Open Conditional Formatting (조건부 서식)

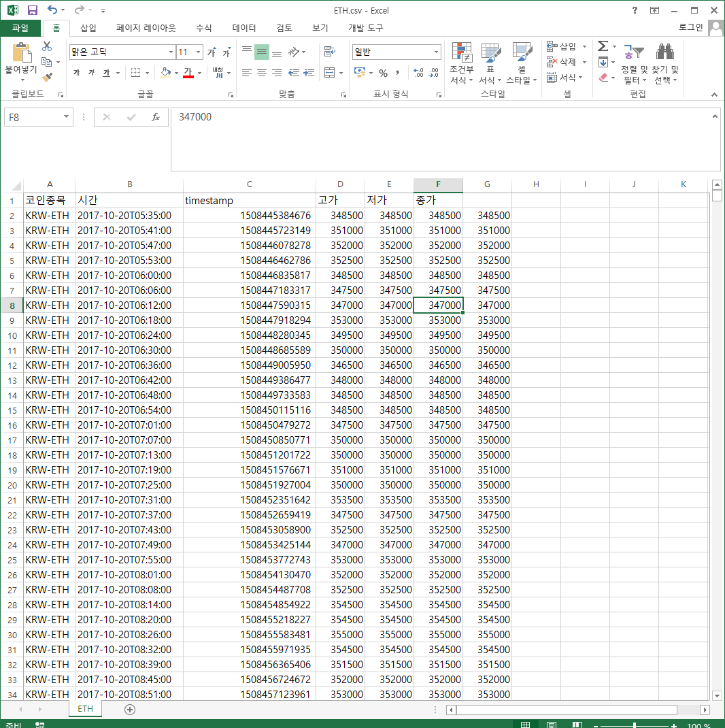(x=462, y=65)
